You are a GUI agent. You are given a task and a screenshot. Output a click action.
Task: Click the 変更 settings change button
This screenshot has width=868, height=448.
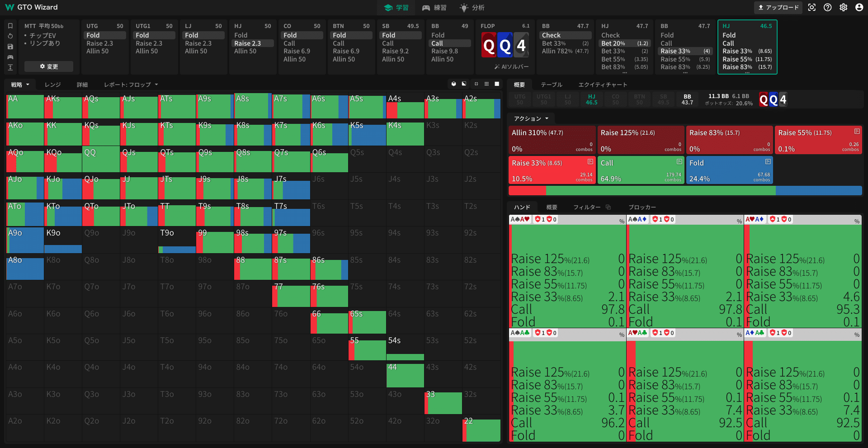[49, 66]
